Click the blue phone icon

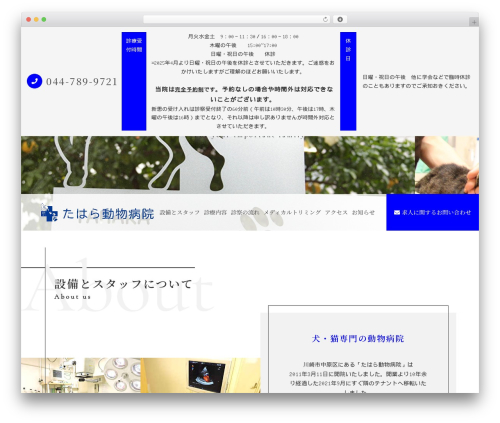34,81
